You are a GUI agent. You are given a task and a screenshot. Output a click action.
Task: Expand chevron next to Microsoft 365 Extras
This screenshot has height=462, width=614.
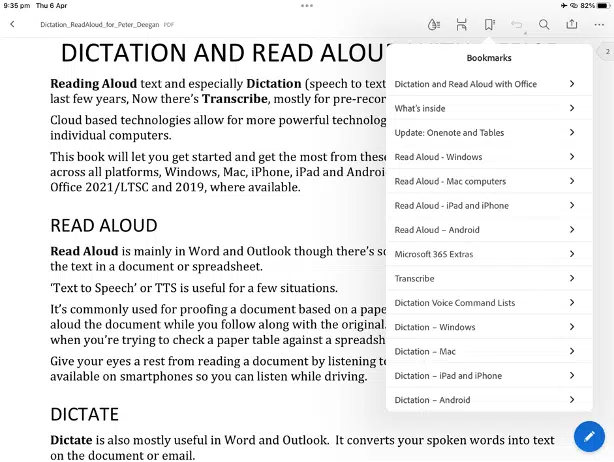(x=572, y=253)
